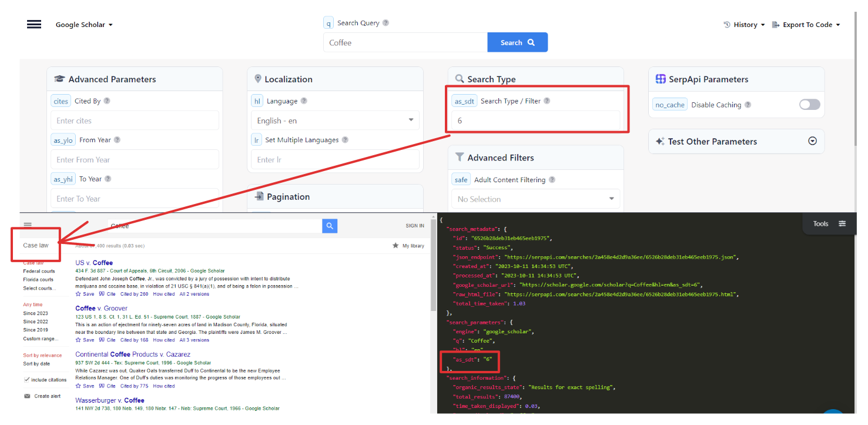Enable the Disable Caching toggle
This screenshot has width=868, height=425.
point(809,104)
